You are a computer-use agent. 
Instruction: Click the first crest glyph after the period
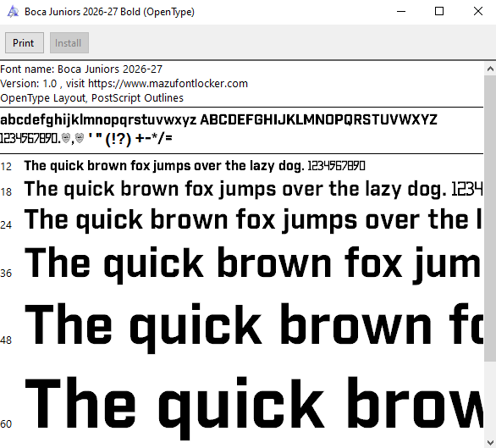click(x=66, y=138)
